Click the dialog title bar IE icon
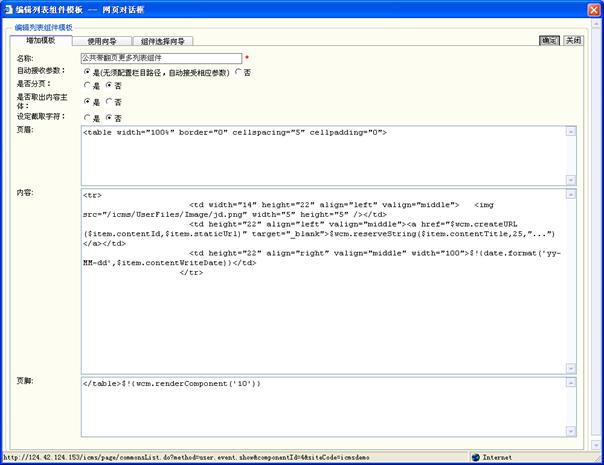The image size is (604, 465). coord(8,8)
